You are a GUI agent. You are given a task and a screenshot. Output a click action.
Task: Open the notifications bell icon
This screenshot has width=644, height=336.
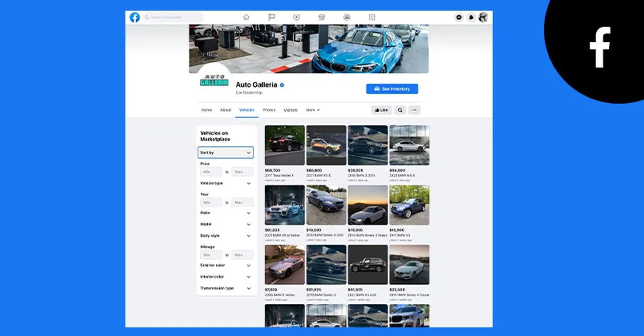pos(471,17)
